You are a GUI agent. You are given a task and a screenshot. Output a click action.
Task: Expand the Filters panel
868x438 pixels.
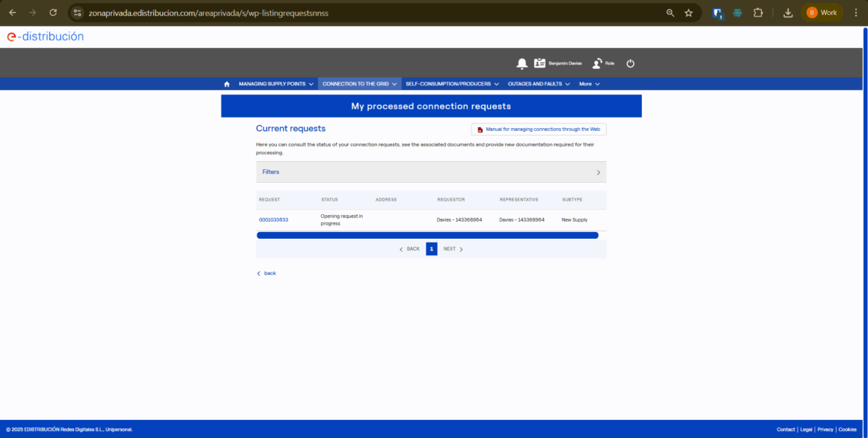coord(431,172)
